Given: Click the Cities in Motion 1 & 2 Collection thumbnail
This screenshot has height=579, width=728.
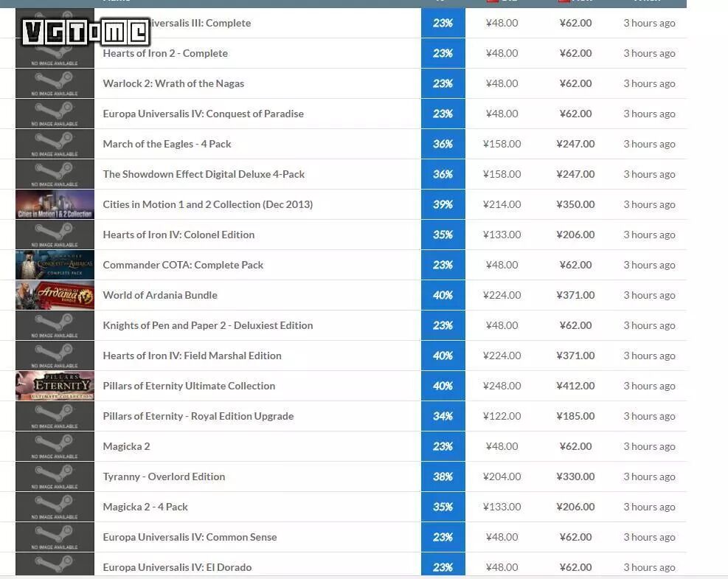Looking at the screenshot, I should coord(55,204).
